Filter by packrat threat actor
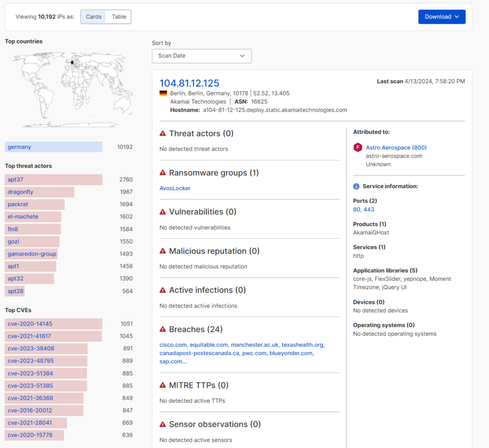The width and height of the screenshot is (489, 448). (34, 204)
